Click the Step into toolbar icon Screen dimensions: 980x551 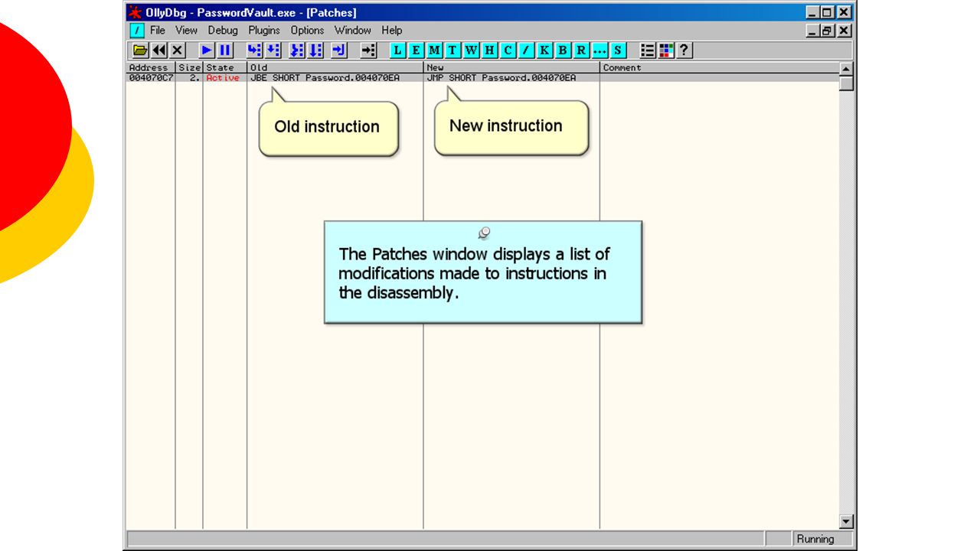254,51
